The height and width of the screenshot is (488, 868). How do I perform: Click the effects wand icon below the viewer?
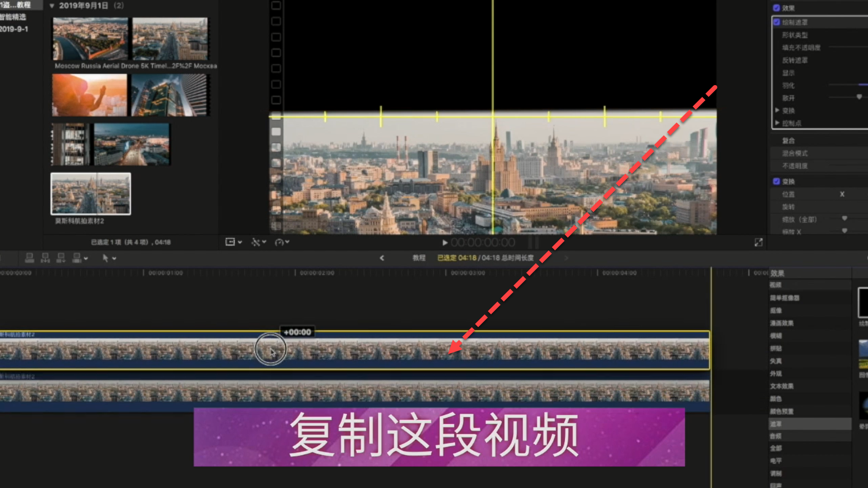[256, 242]
